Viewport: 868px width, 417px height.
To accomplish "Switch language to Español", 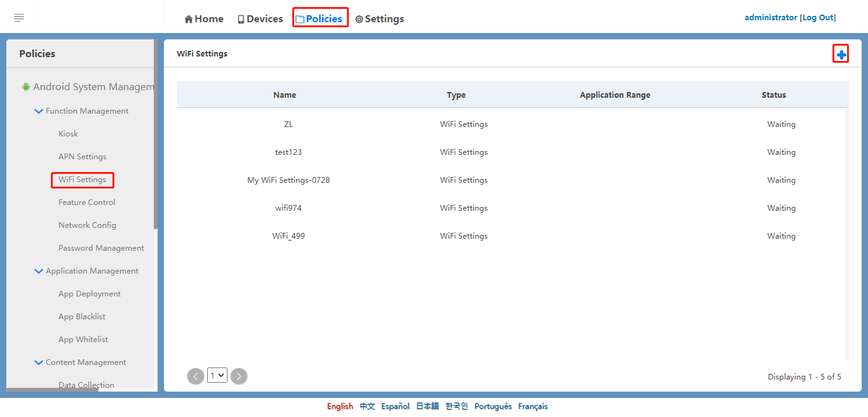I will coord(395,406).
